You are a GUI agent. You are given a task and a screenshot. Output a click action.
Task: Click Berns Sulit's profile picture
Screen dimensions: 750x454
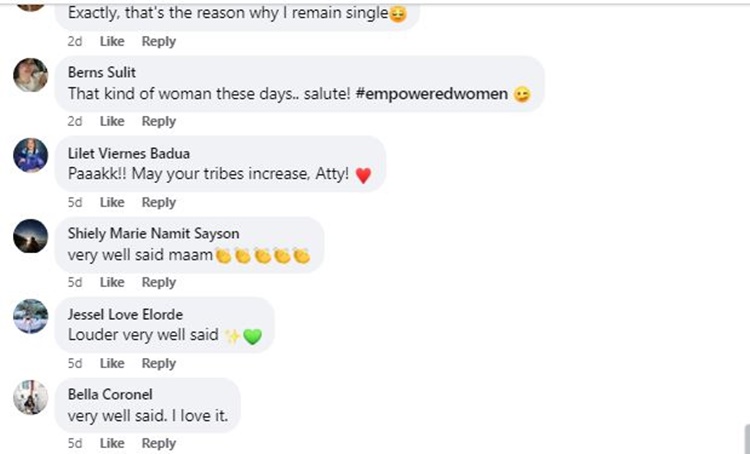(x=30, y=75)
